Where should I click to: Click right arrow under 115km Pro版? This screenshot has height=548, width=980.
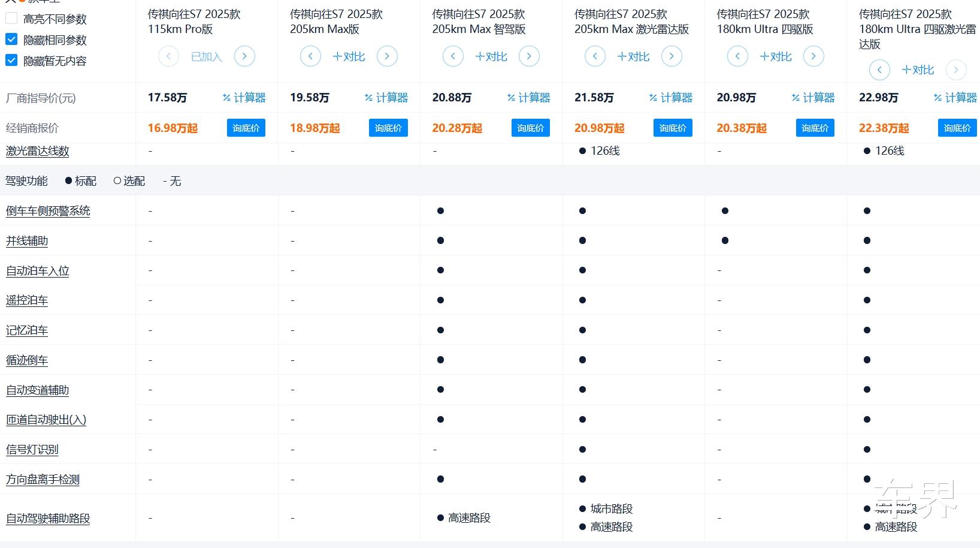pyautogui.click(x=244, y=56)
